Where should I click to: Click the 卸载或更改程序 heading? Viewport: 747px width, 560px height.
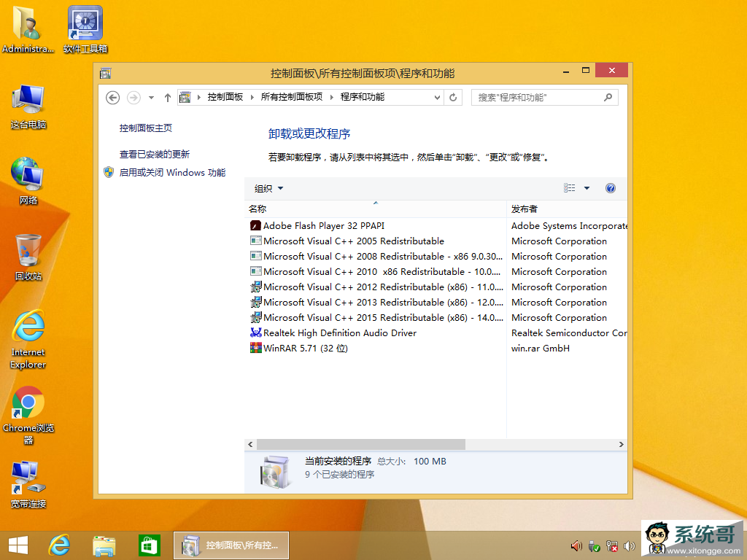[x=309, y=134]
